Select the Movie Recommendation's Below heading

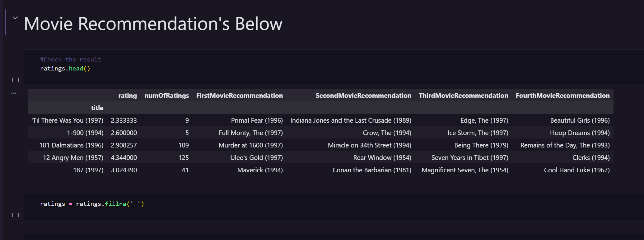153,24
